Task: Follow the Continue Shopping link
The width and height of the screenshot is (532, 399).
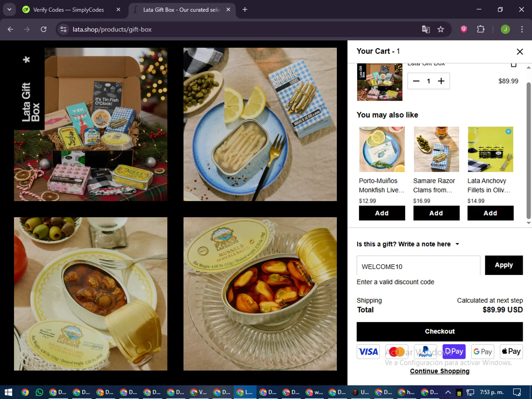Action: [440, 371]
